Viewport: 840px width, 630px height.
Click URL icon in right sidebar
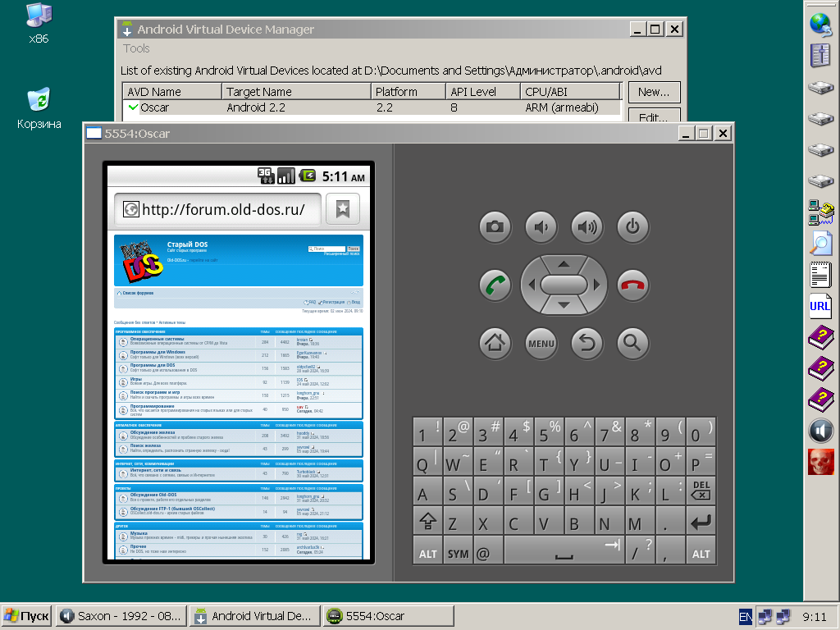(820, 307)
